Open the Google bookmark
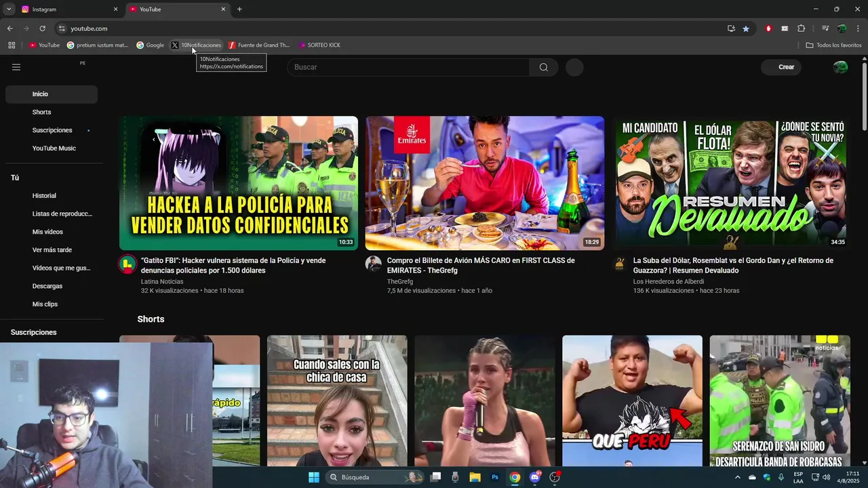868x488 pixels. coord(150,45)
